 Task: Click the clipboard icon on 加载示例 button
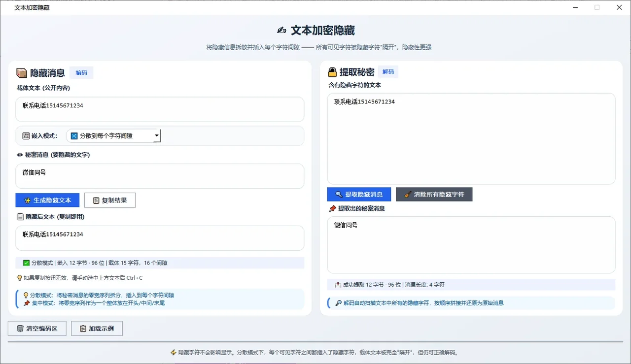tap(83, 329)
